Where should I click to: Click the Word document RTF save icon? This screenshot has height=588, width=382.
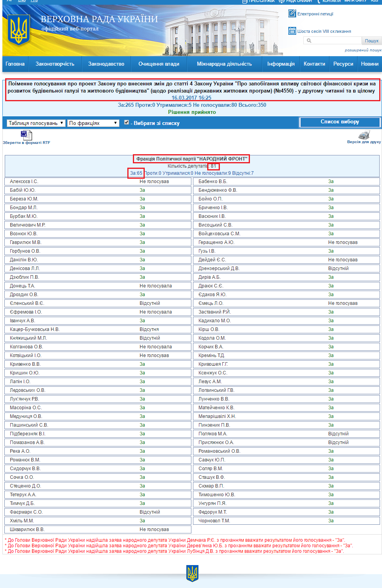[26, 135]
